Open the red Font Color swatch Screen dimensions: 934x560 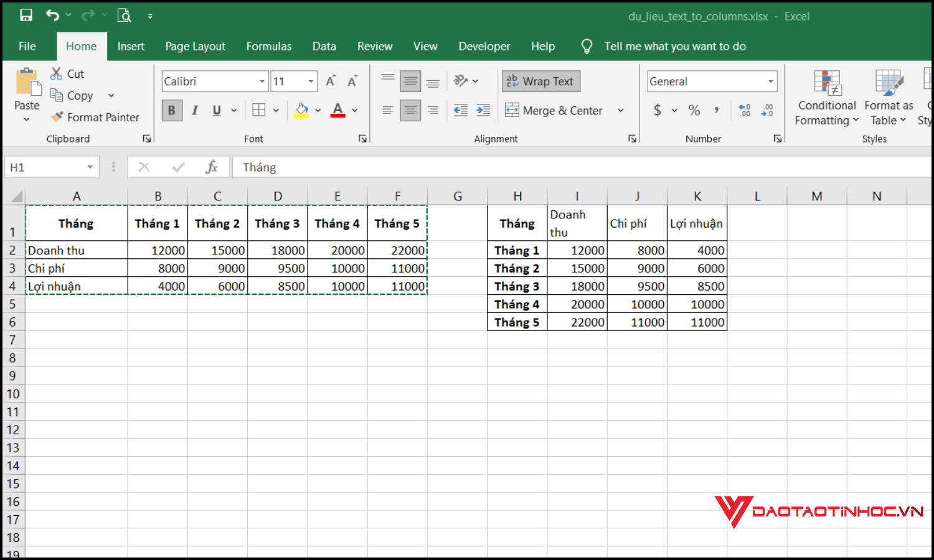click(x=337, y=110)
